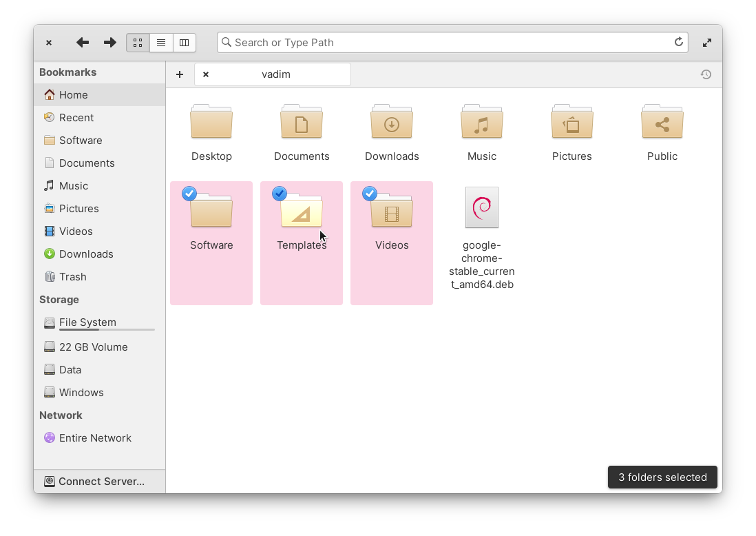Open Entire Network under Network
This screenshot has width=756, height=536.
(95, 437)
